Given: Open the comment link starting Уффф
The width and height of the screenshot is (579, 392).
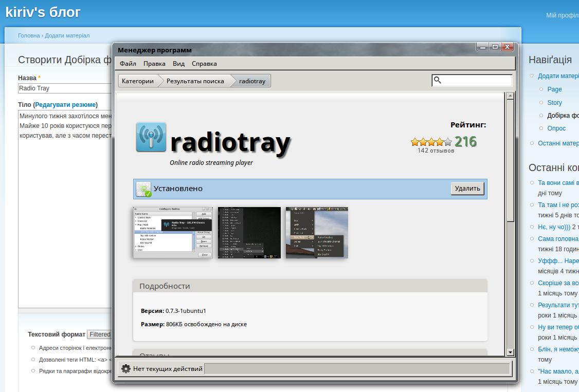Looking at the screenshot, I should point(558,260).
